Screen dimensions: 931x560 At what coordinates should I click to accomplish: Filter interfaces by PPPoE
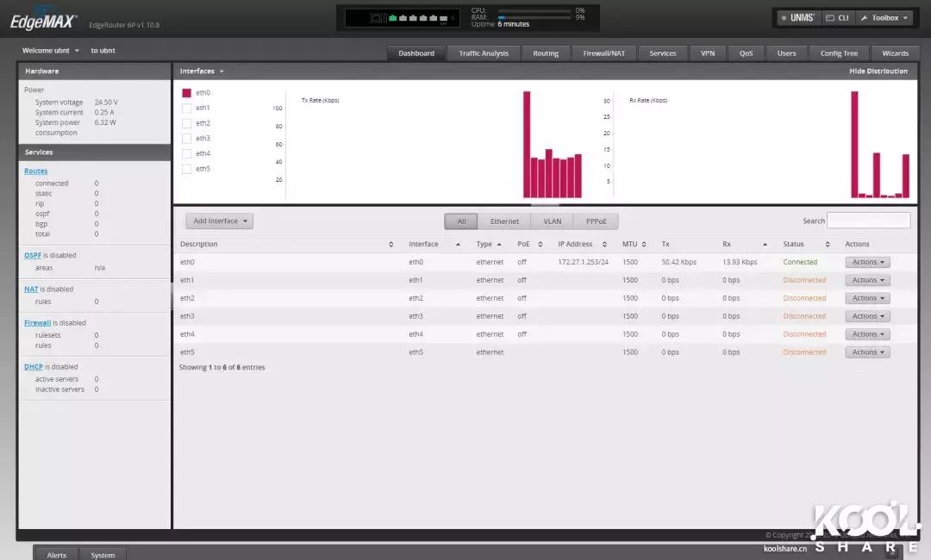597,221
